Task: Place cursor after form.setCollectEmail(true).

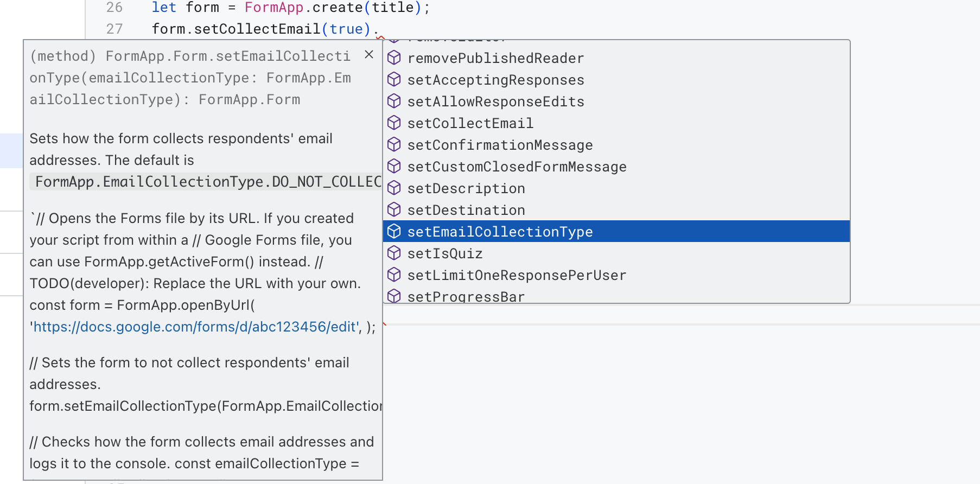Action: 379,29
